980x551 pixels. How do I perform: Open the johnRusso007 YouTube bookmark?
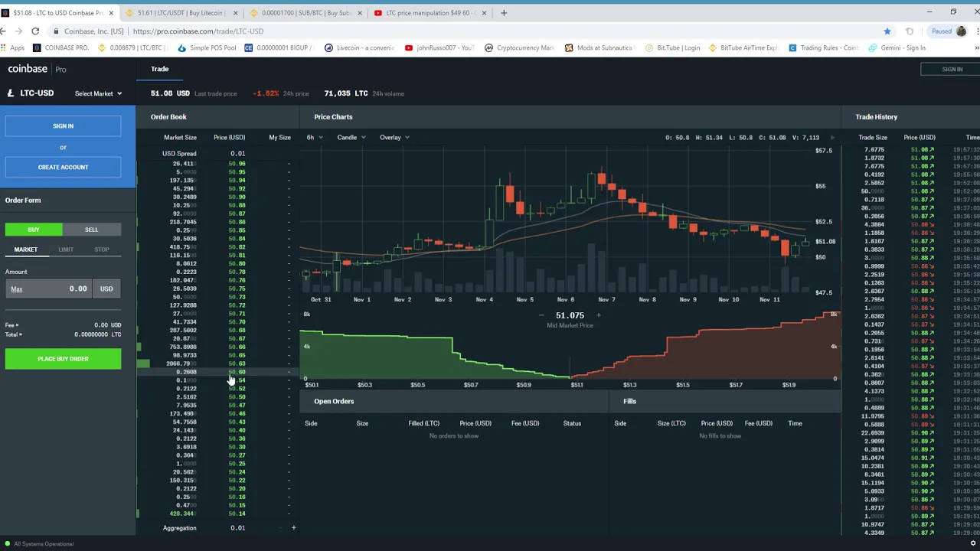point(440,47)
